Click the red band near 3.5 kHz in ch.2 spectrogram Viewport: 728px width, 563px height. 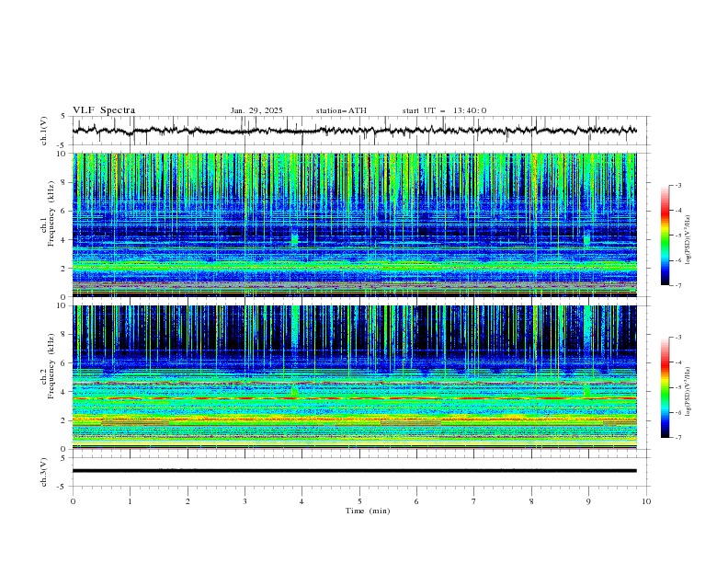354,398
